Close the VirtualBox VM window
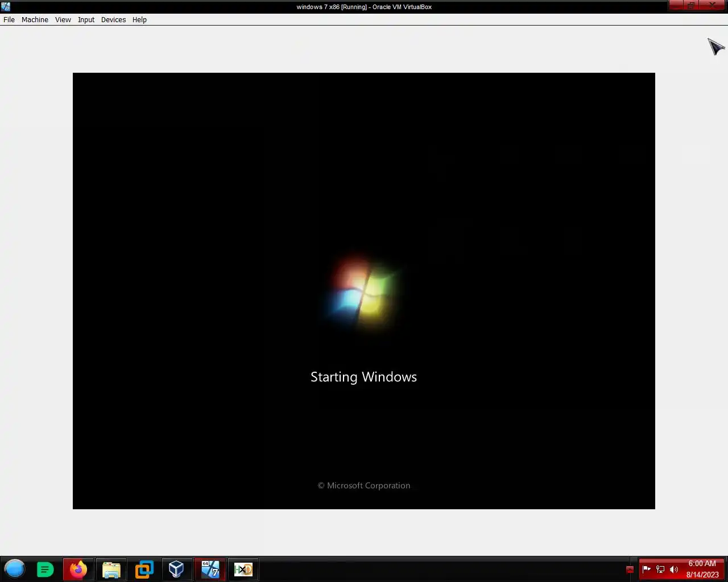Image resolution: width=728 pixels, height=582 pixels. coord(712,6)
